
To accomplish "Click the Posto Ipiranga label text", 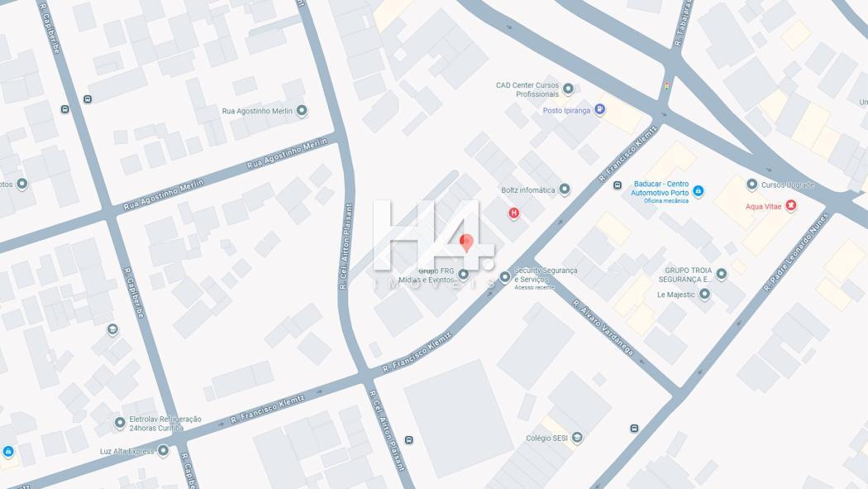I will [x=566, y=111].
